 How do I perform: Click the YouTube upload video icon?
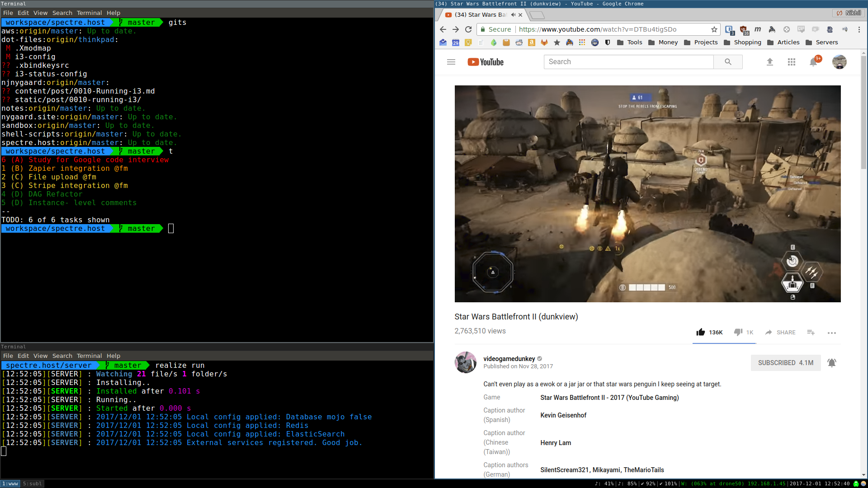[x=769, y=62]
